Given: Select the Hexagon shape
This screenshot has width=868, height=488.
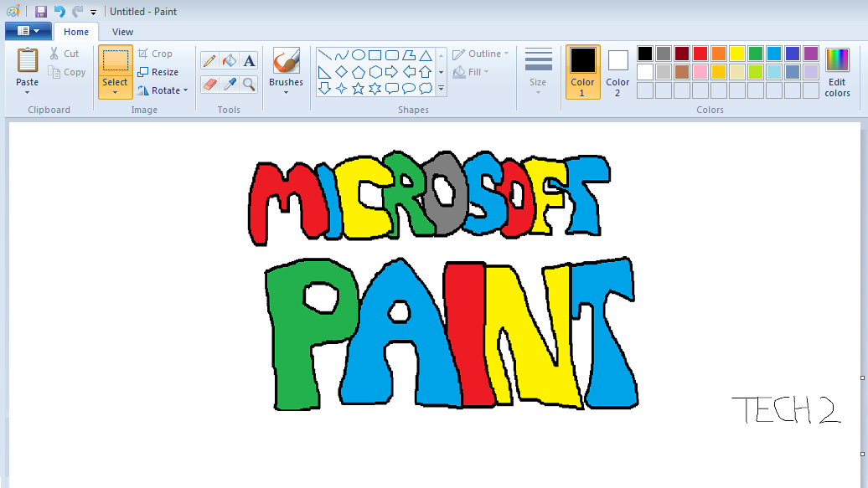Looking at the screenshot, I should tap(375, 72).
